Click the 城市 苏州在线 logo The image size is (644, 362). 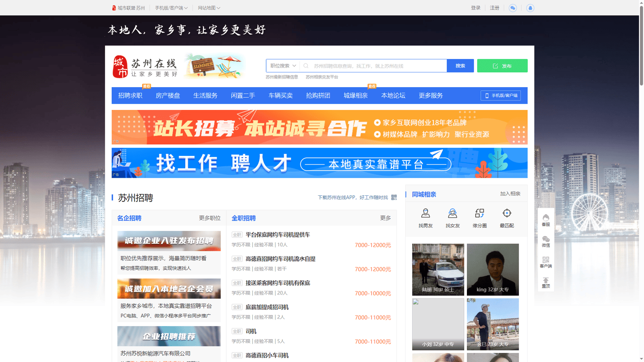coord(145,67)
